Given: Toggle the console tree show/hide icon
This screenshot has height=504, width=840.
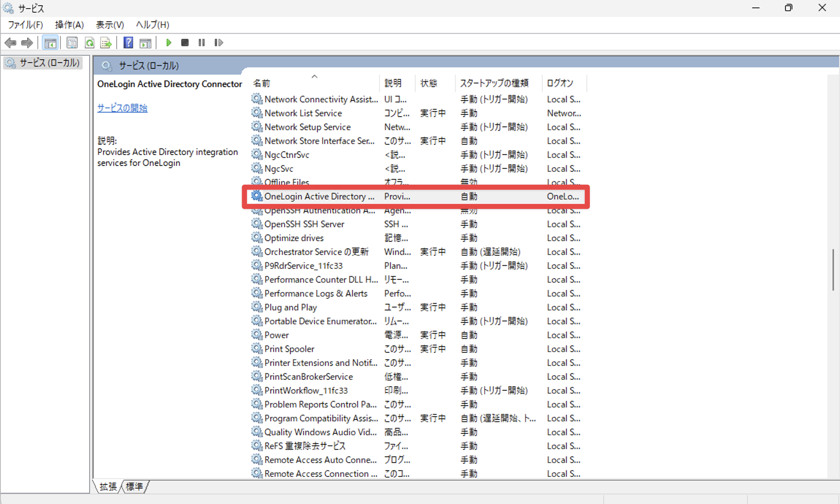Looking at the screenshot, I should click(x=50, y=43).
